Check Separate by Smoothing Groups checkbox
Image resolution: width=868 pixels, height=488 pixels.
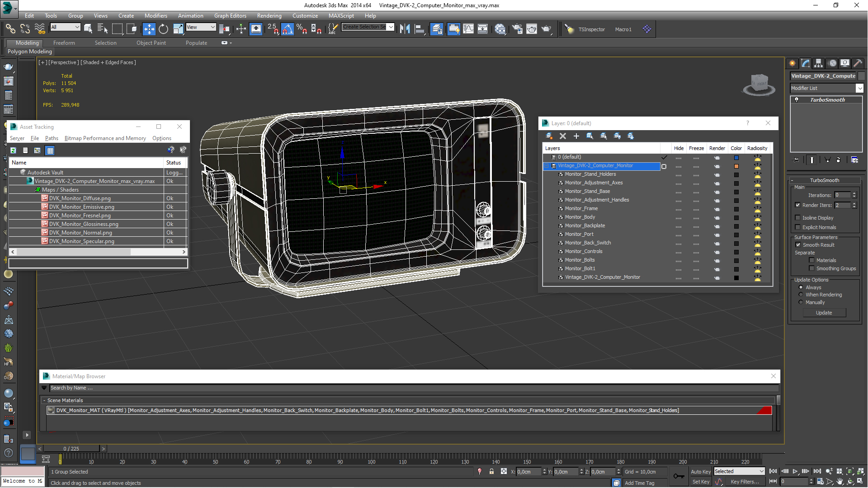tap(812, 268)
